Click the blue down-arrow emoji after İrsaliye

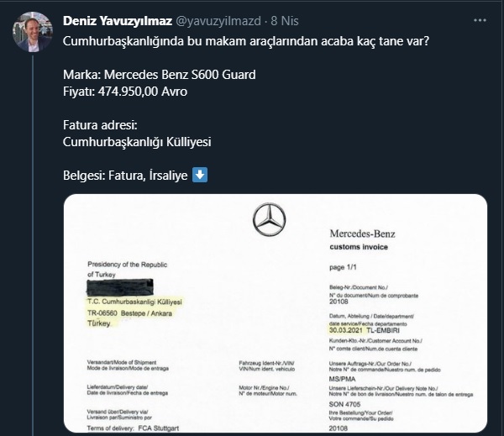200,175
